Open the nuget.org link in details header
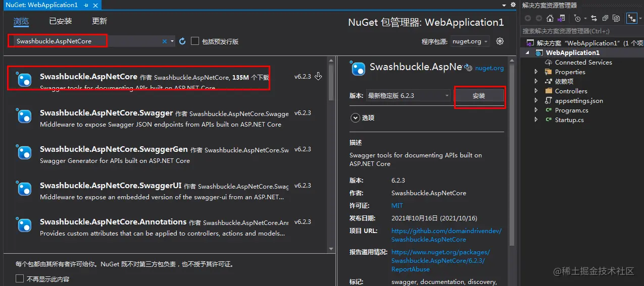Viewport: 644px width, 286px height. click(x=489, y=68)
